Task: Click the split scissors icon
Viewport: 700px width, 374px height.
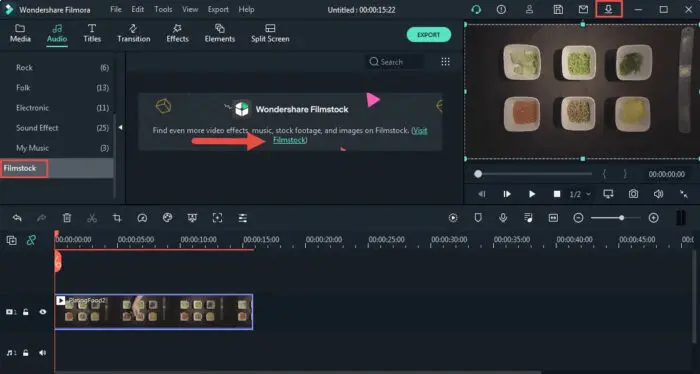Action: (x=92, y=218)
